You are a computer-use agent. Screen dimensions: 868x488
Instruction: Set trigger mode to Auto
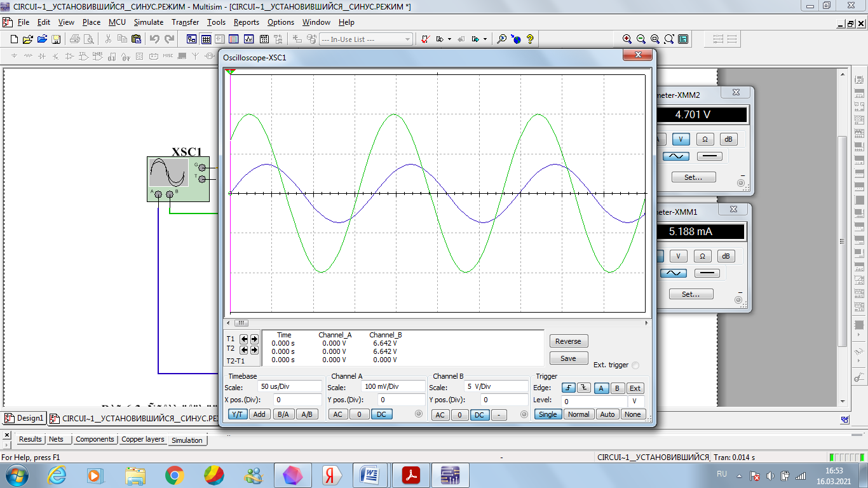coord(607,414)
